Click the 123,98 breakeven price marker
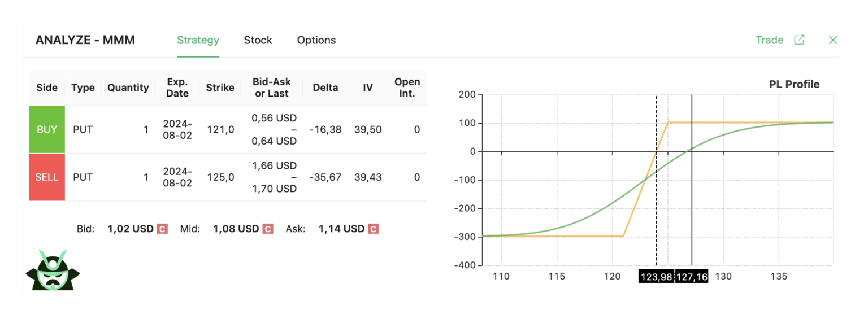The width and height of the screenshot is (868, 323). [656, 277]
